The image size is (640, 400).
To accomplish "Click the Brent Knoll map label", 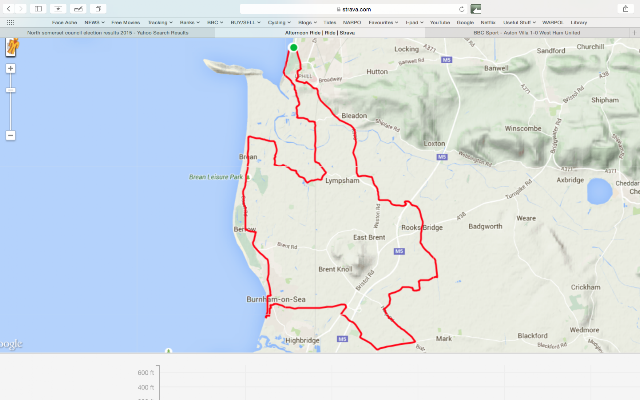I will [335, 269].
